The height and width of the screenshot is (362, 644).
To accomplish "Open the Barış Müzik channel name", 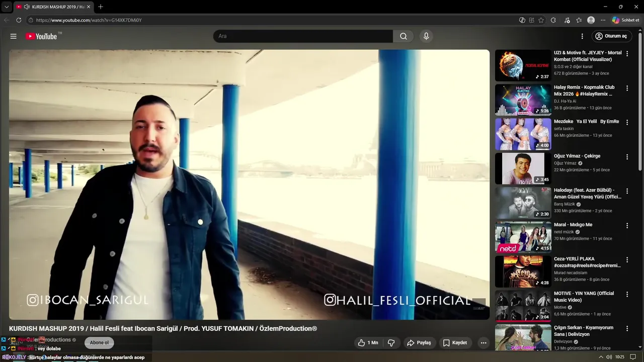I will [565, 204].
